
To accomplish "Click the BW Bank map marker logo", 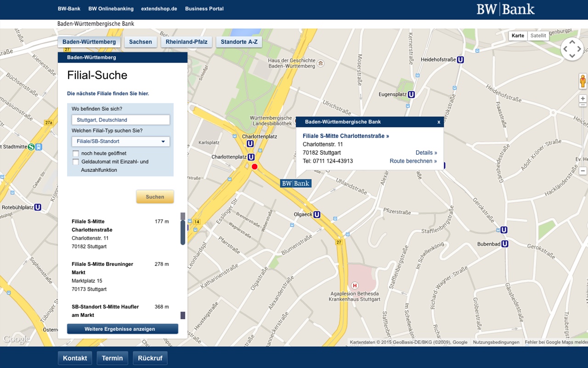I will point(296,184).
